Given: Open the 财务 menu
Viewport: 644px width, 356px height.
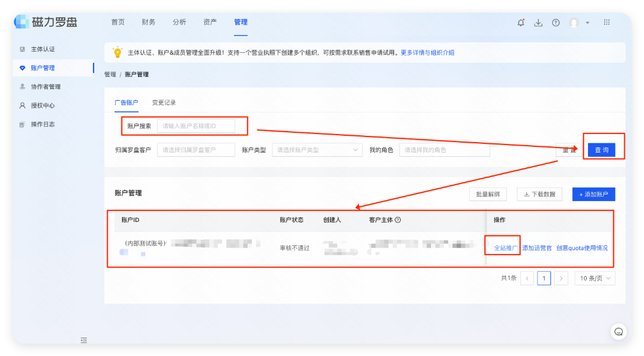Looking at the screenshot, I should 148,22.
